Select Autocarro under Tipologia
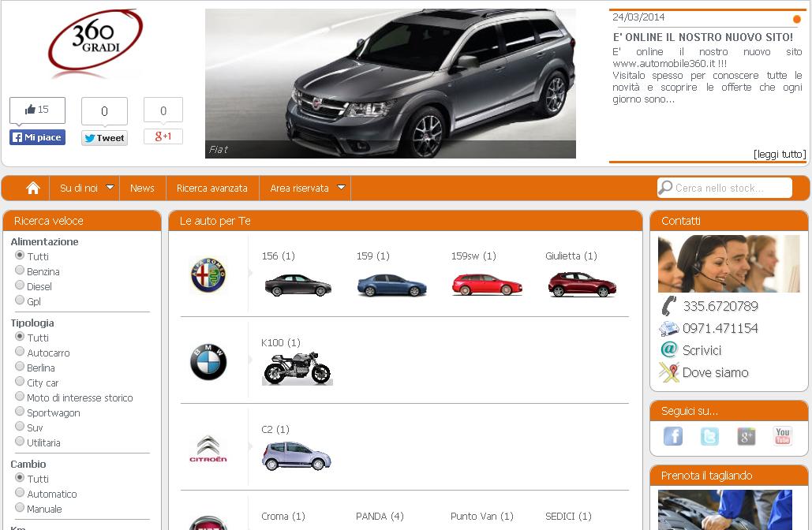Image resolution: width=812 pixels, height=530 pixels. (20, 351)
